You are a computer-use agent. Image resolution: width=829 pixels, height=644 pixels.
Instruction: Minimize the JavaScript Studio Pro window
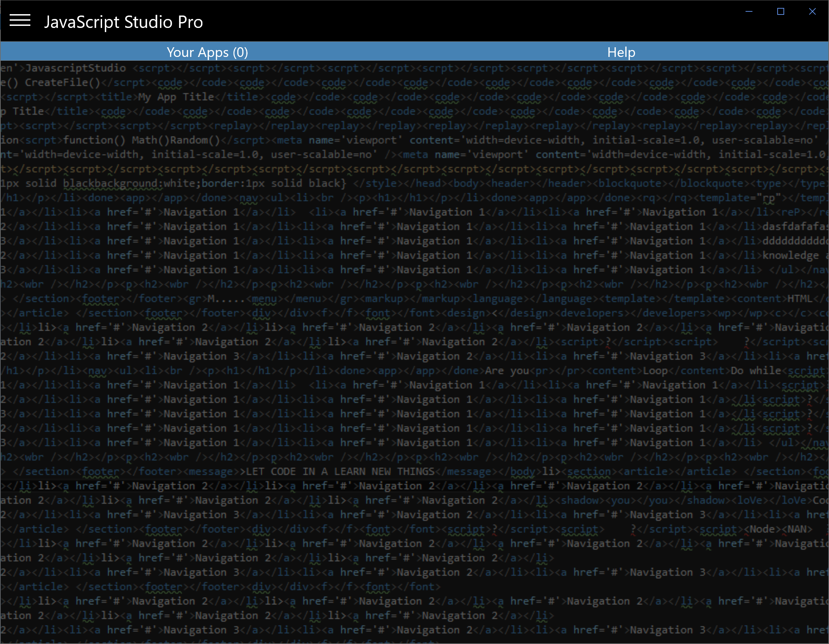click(x=749, y=11)
